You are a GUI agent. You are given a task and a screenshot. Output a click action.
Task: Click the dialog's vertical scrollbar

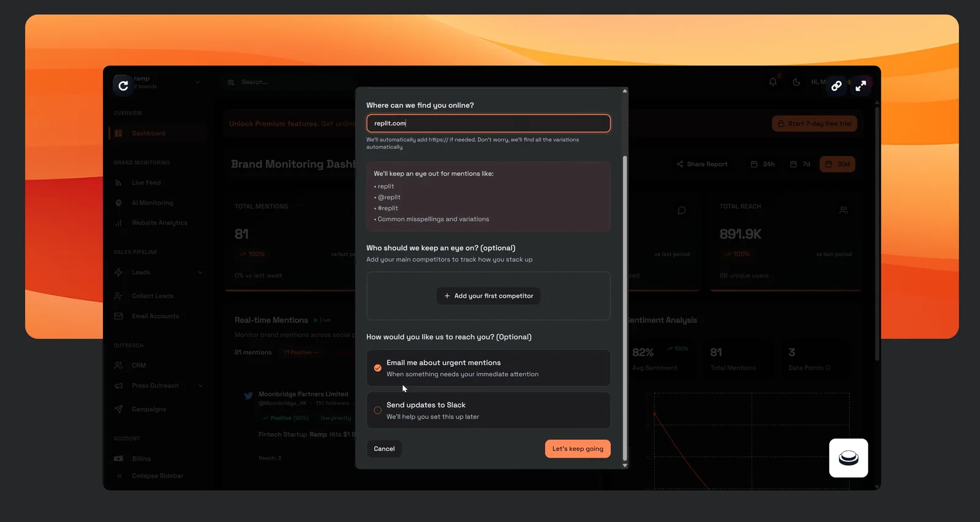[x=625, y=306]
